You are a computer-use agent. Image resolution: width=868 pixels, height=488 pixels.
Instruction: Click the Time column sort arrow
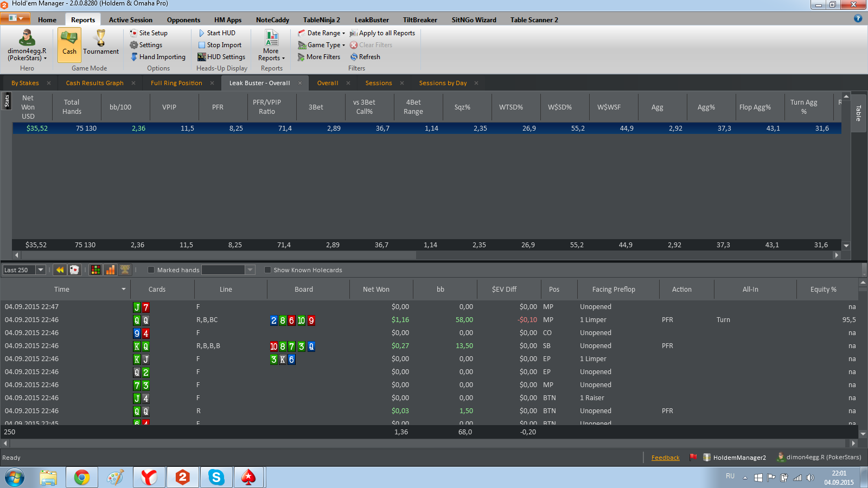pyautogui.click(x=124, y=289)
